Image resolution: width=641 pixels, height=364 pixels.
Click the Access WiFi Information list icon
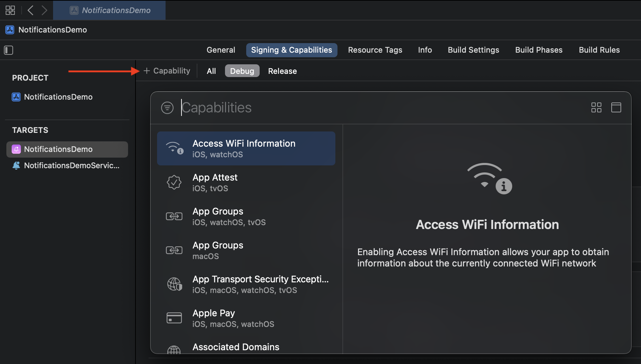174,148
